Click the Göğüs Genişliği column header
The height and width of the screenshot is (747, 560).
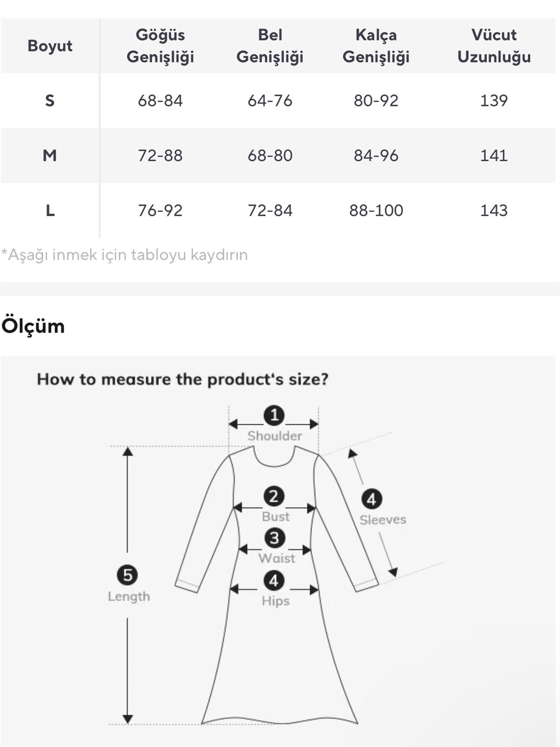(160, 46)
